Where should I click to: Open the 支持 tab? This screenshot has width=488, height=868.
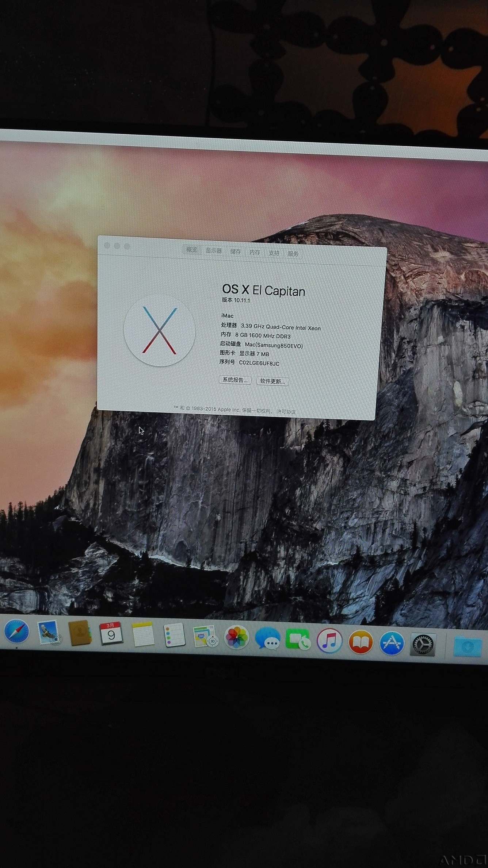pyautogui.click(x=274, y=253)
